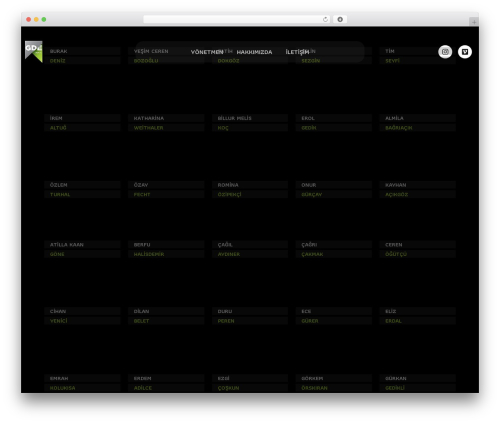Open the Instagram profile icon
Viewport: 500px width, 423px height.
[445, 52]
